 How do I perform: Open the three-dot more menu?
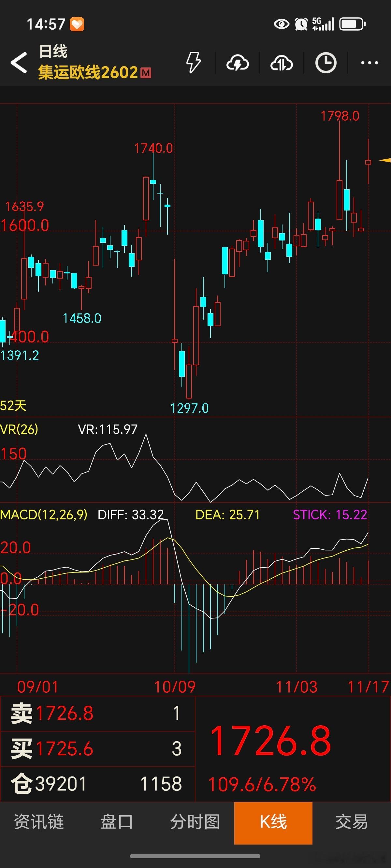coord(369,63)
